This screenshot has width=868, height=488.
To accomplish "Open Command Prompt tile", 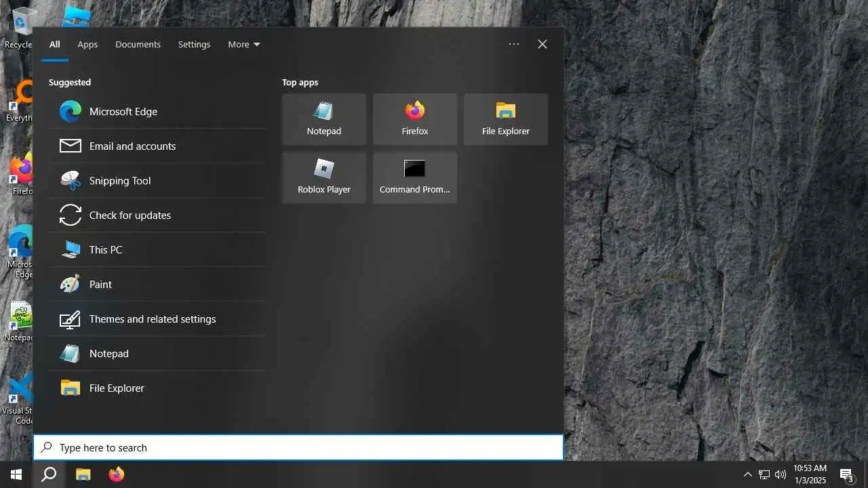I will click(415, 178).
